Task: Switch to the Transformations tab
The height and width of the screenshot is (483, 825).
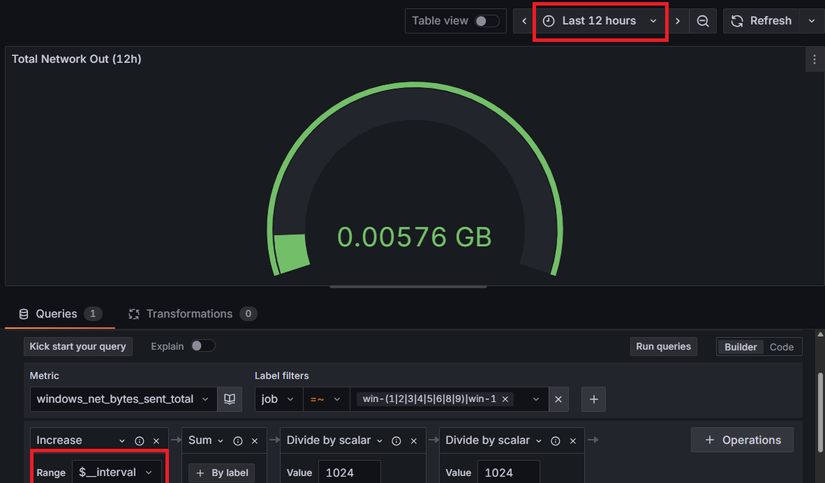Action: pyautogui.click(x=192, y=314)
